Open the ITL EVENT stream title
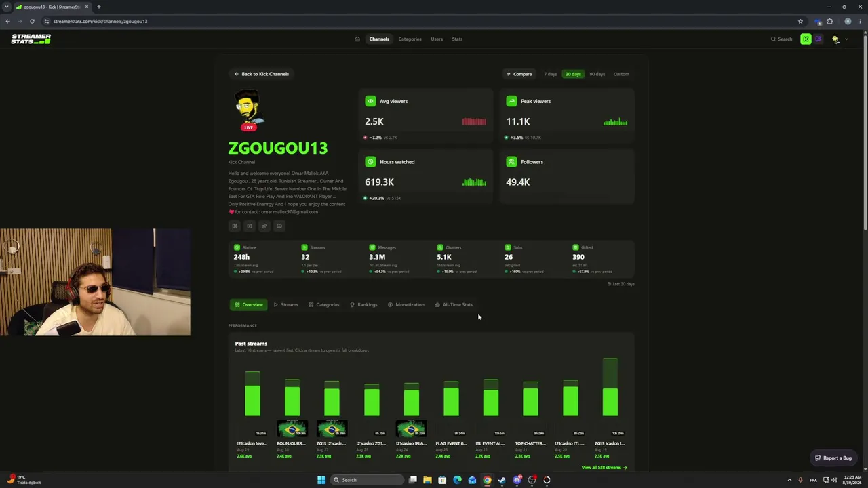This screenshot has width=868, height=488. pyautogui.click(x=490, y=443)
